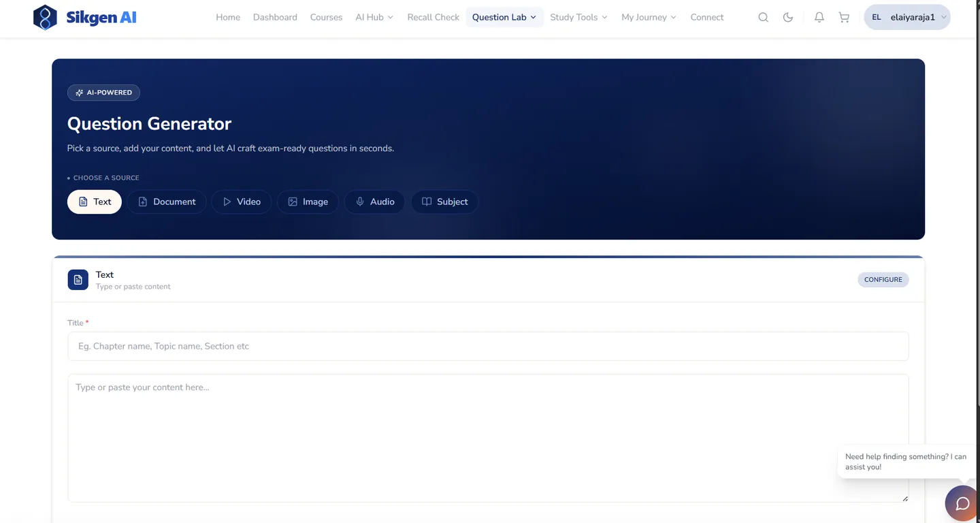Expand the My Journey dropdown
The image size is (980, 523).
(x=649, y=18)
